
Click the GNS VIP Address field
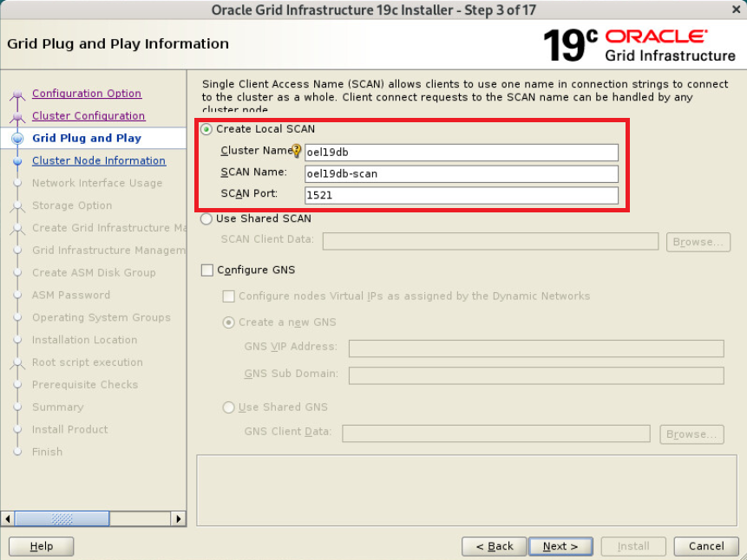pos(536,348)
